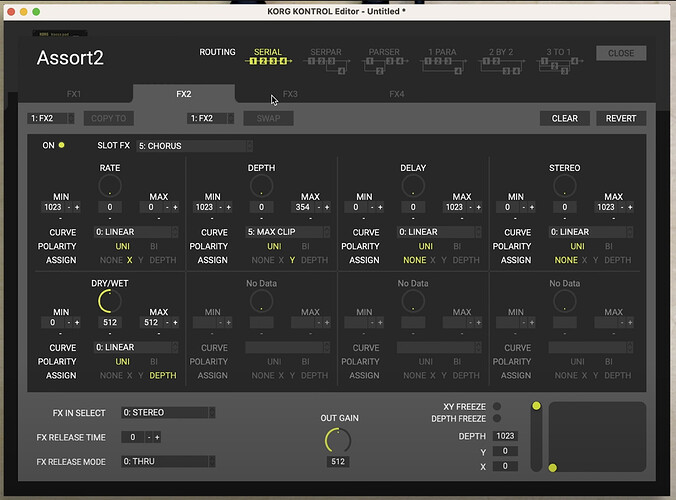676x500 pixels.
Task: Open the DEPTH CURVE 5: MAX CLIP dropdown
Action: pos(288,232)
